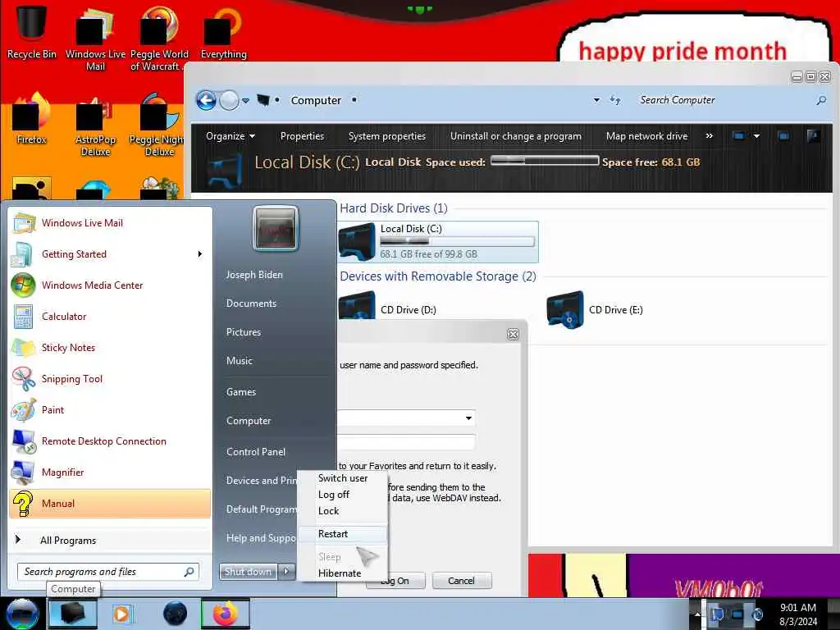Click Properties in the toolbar
Screen dimensions: 840x630
click(302, 136)
